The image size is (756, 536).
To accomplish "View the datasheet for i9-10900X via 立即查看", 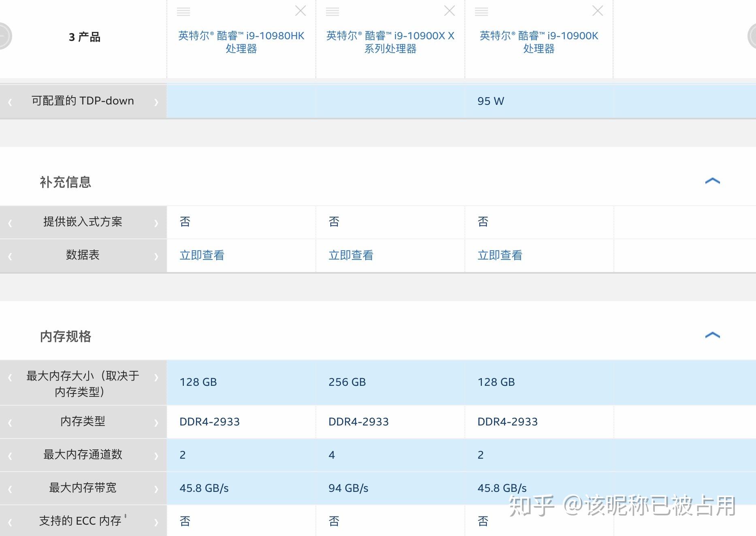I will pyautogui.click(x=351, y=255).
